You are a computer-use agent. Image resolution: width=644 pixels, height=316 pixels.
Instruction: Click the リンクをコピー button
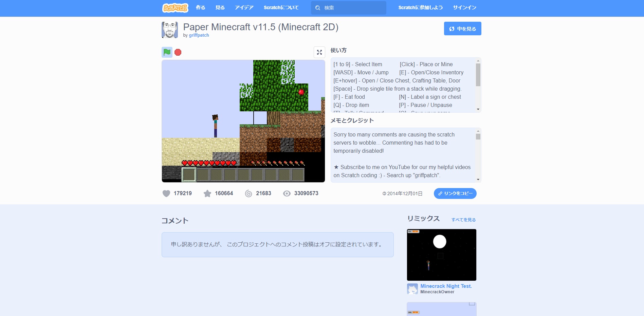click(455, 193)
